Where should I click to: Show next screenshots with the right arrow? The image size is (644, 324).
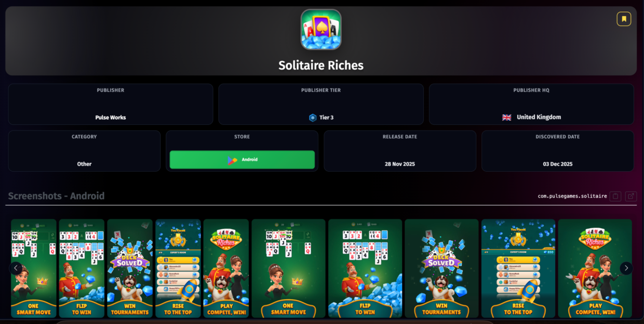[626, 268]
